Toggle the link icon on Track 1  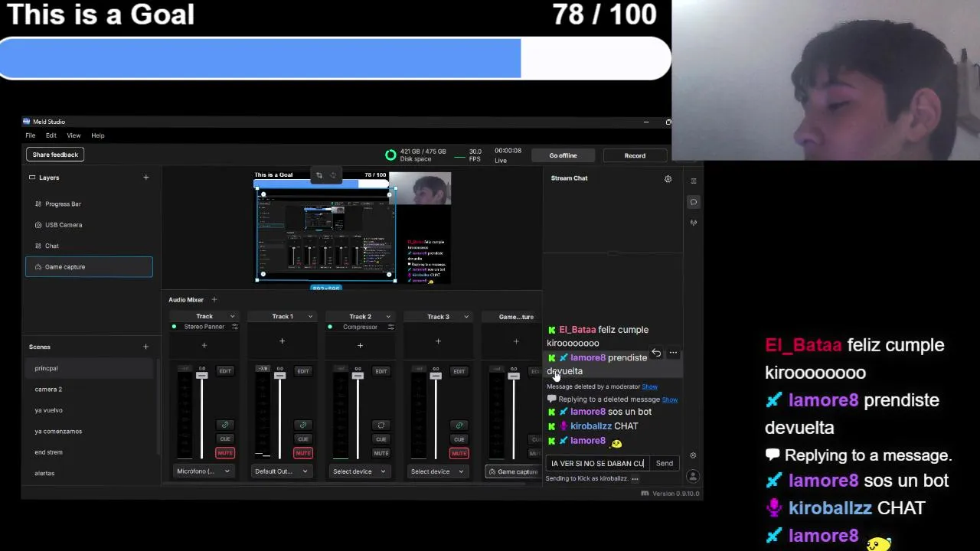[x=303, y=425]
